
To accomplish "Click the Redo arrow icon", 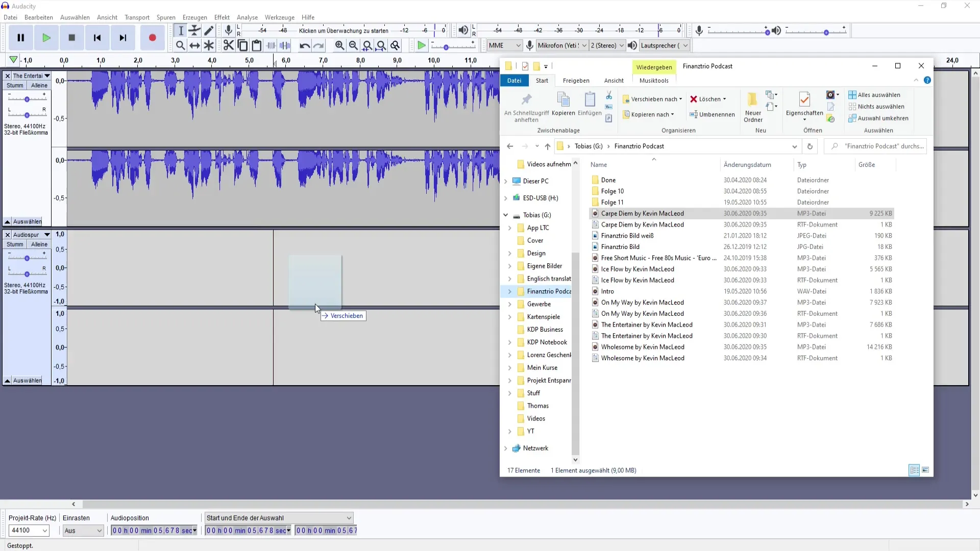I will pos(318,45).
